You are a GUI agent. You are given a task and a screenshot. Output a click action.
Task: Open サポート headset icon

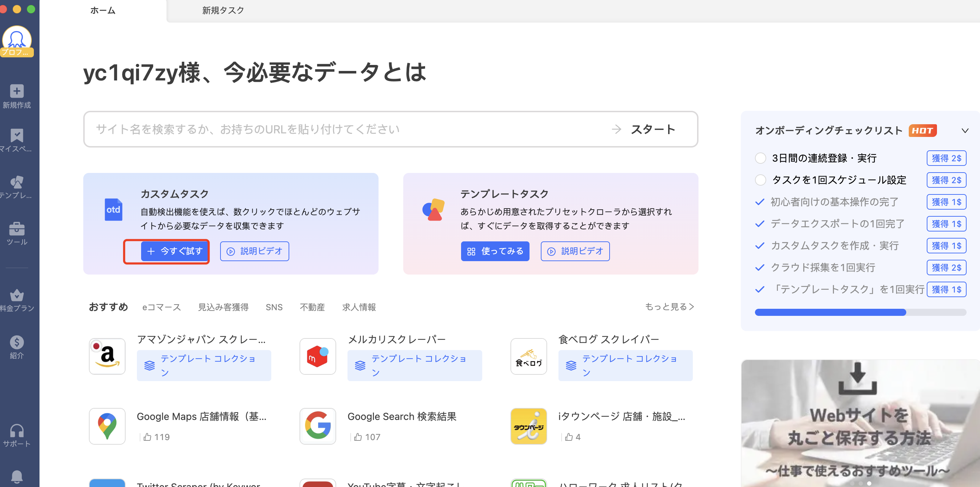[17, 431]
